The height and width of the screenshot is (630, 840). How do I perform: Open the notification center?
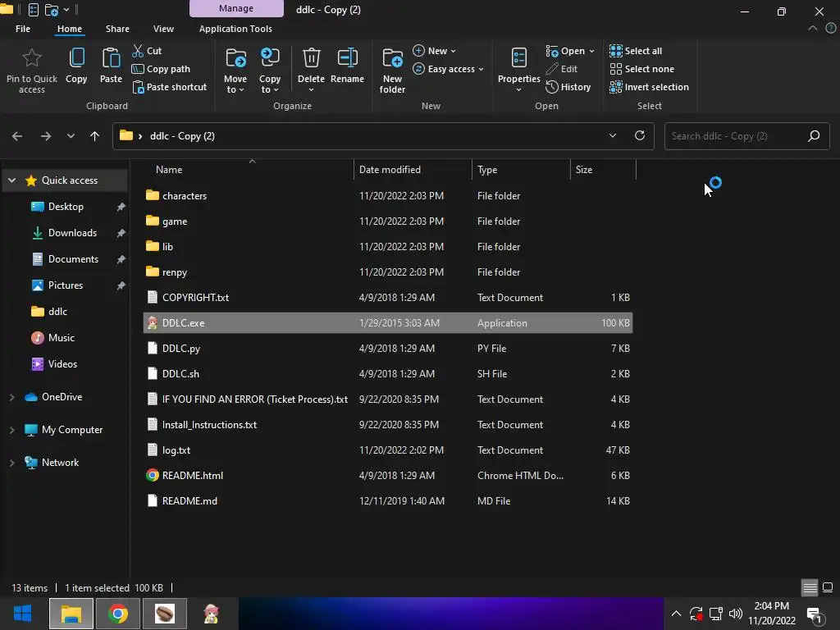(x=815, y=614)
